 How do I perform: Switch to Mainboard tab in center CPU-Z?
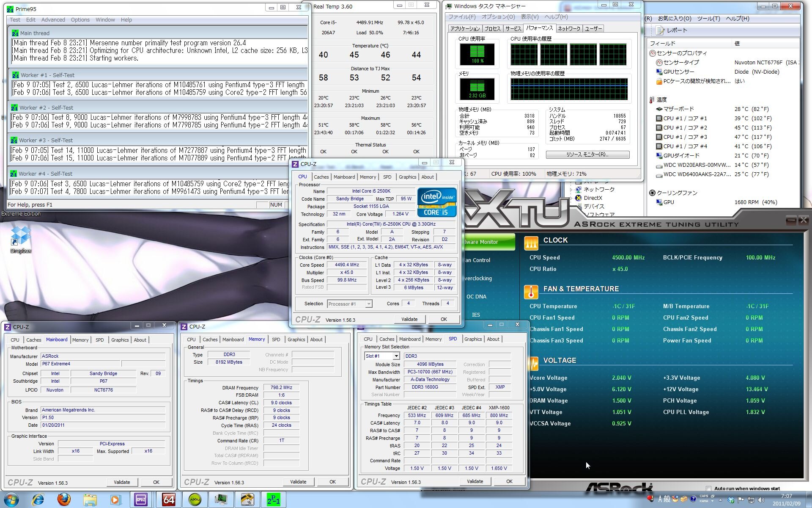[344, 177]
